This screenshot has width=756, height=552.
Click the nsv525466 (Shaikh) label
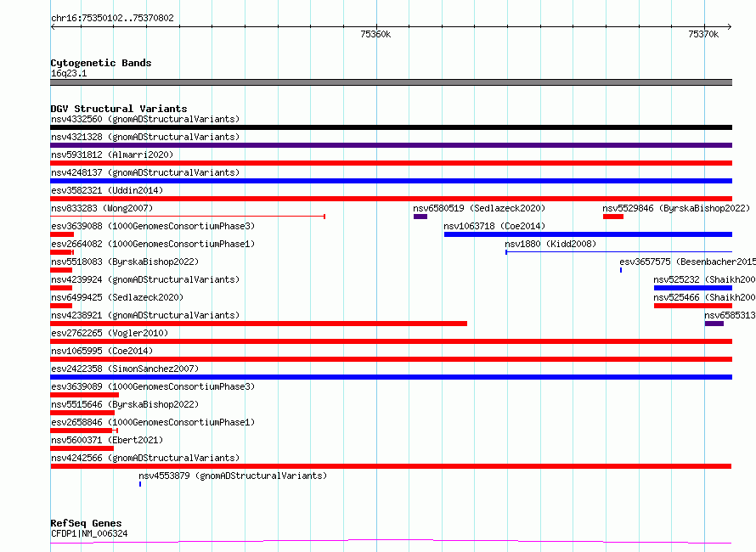coord(704,297)
